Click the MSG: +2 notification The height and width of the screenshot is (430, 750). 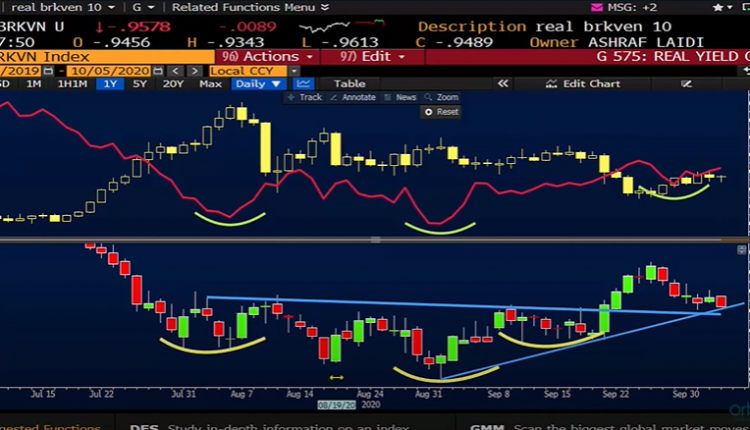[x=632, y=7]
